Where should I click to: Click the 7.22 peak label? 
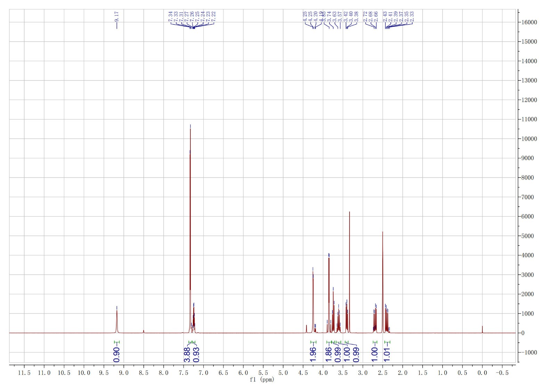click(213, 16)
